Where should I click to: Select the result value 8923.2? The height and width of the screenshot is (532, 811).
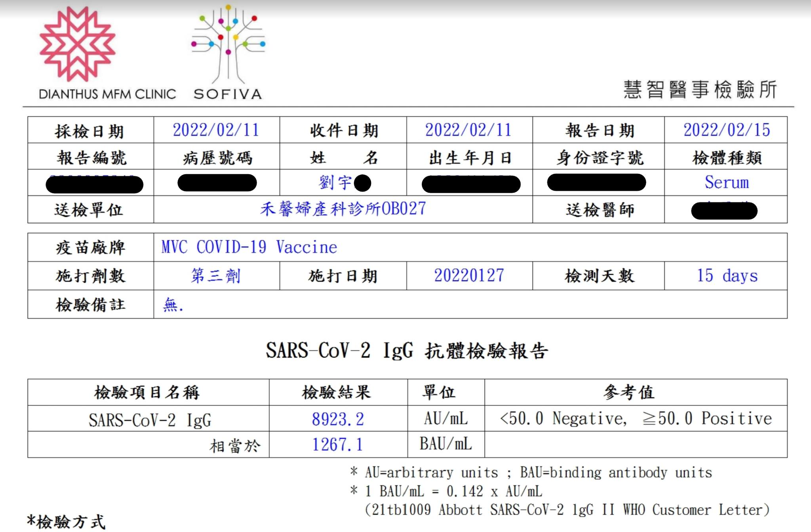[338, 419]
